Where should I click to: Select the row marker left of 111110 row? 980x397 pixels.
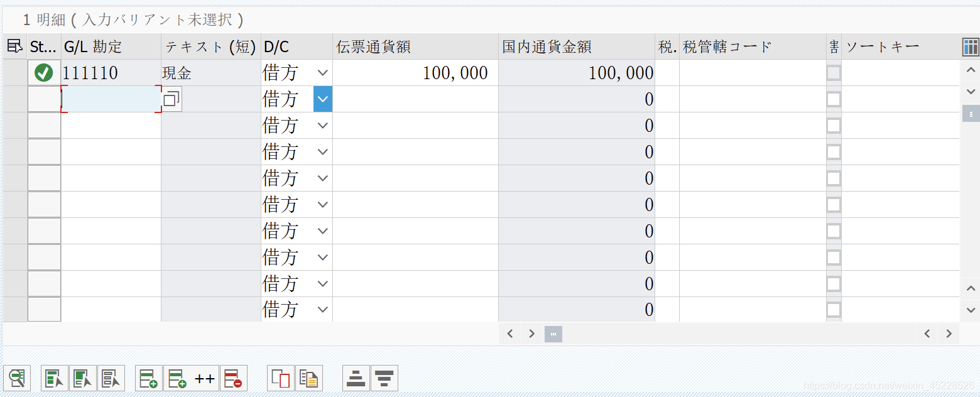coord(15,73)
